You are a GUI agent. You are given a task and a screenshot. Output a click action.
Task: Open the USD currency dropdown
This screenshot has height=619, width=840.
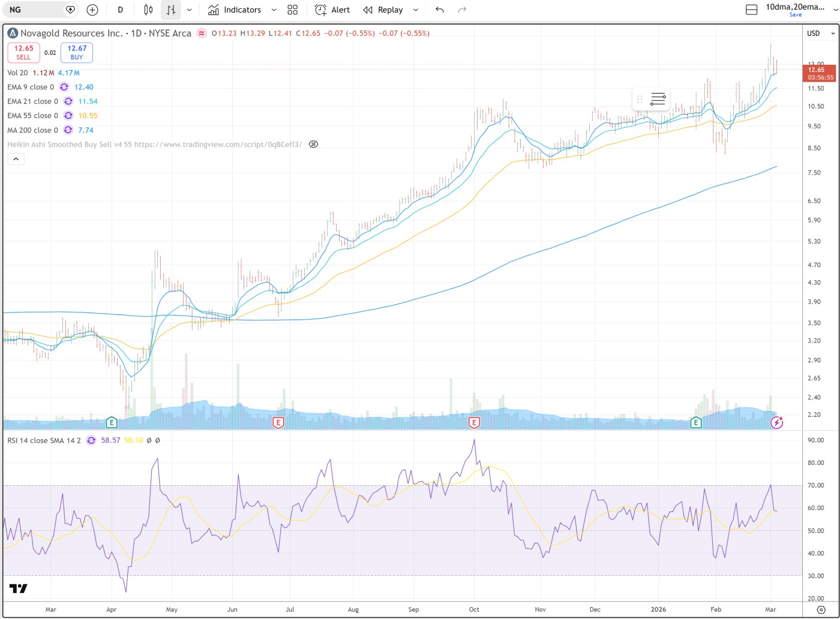click(x=814, y=34)
